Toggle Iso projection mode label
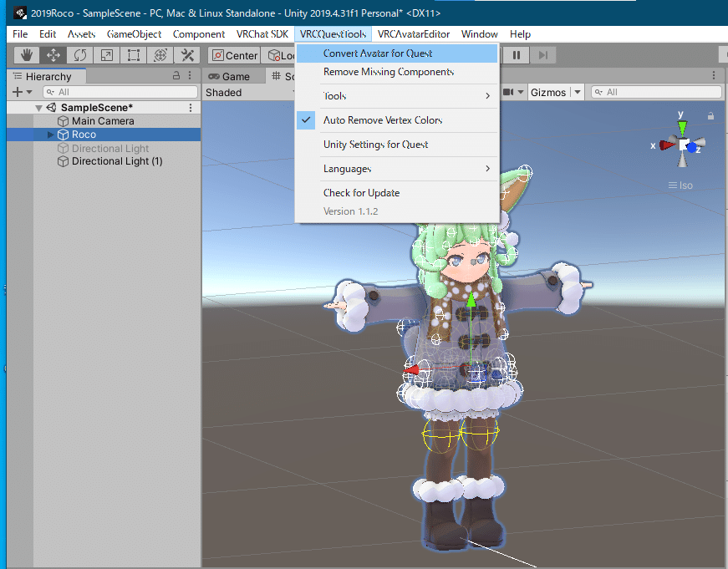728x569 pixels. 680,185
